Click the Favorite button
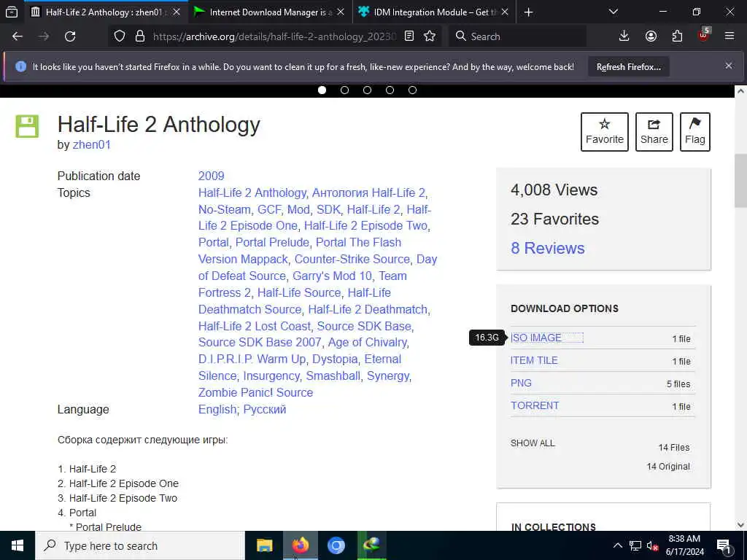This screenshot has height=560, width=747. (x=605, y=132)
